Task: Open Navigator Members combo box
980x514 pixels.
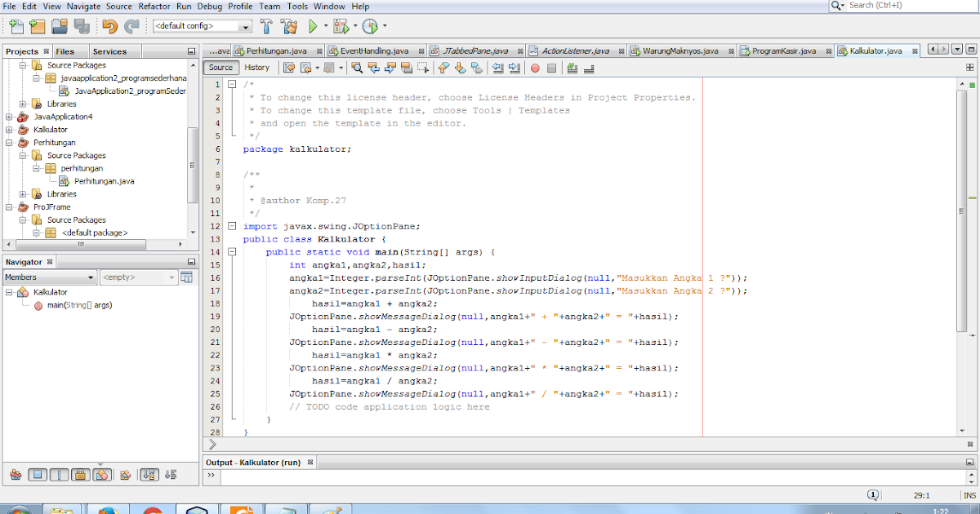Action: 50,277
